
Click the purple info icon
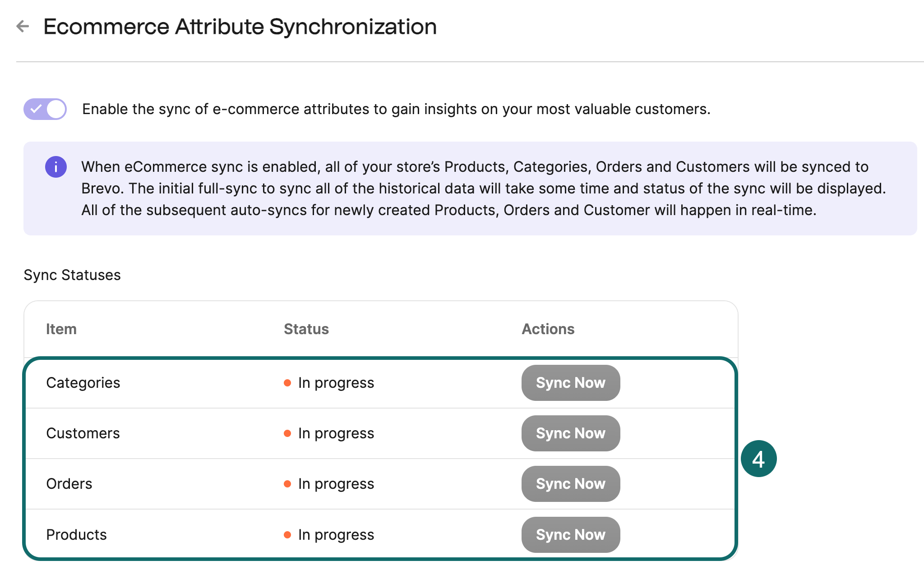56,167
